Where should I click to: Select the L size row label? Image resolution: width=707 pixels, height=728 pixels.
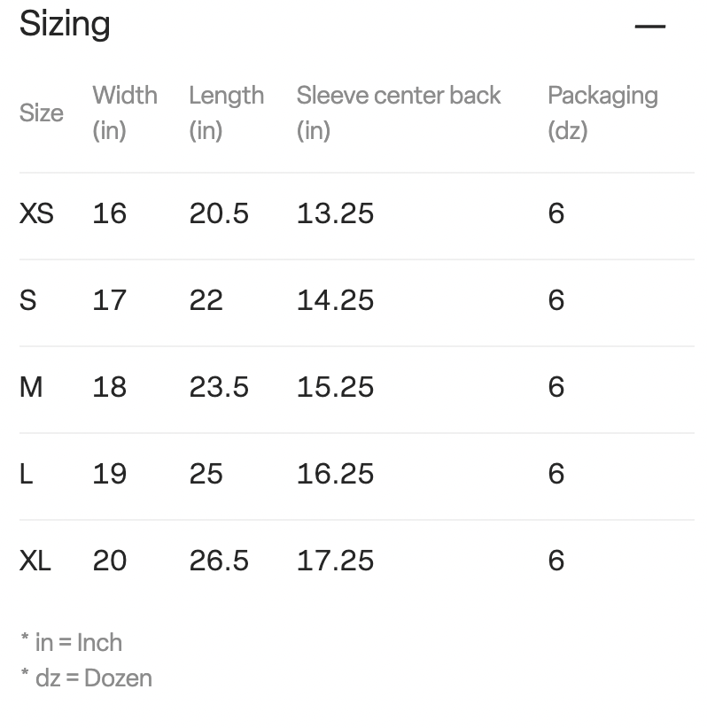[x=27, y=474]
